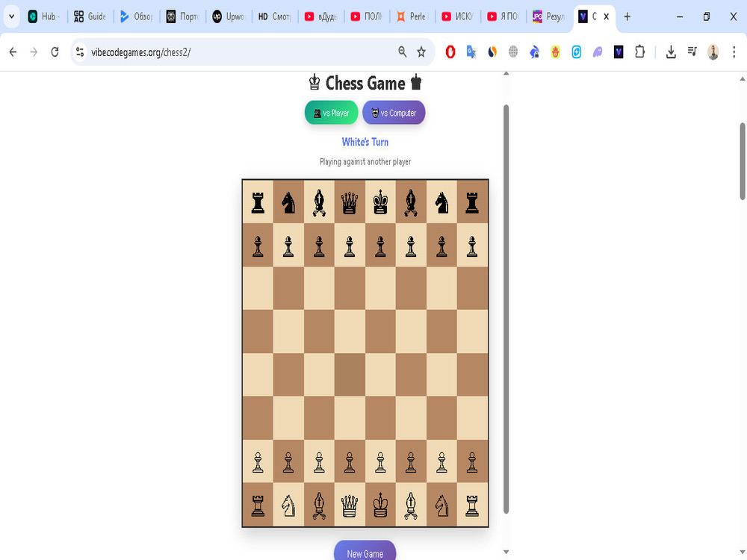Select the white queen piece
The width and height of the screenshot is (747, 560).
pos(350,505)
